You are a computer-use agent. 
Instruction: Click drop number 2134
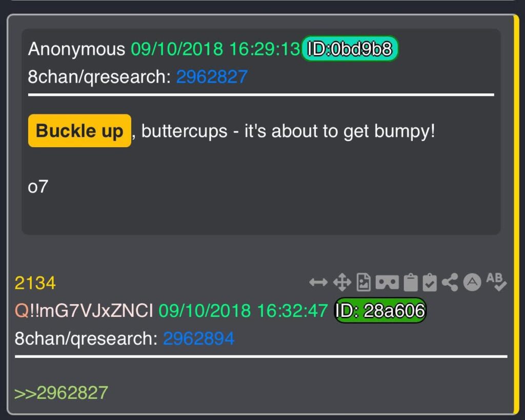tap(35, 283)
